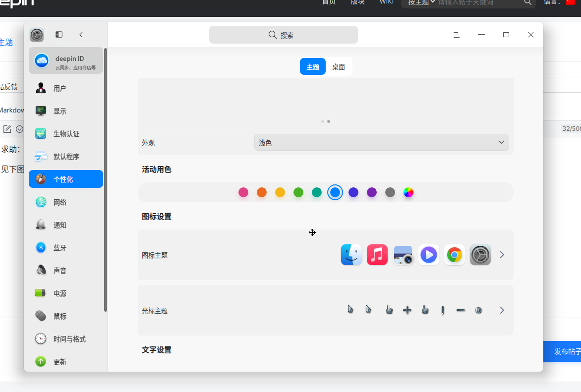Click the edit pencil icon in forum editor
Screen dimensions: 581x392
[x=7, y=129]
